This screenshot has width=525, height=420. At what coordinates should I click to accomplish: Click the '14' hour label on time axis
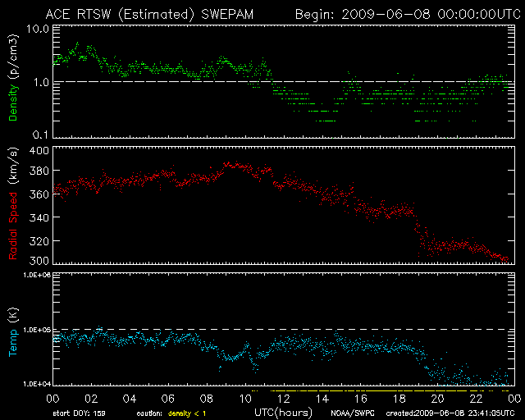[x=322, y=399]
